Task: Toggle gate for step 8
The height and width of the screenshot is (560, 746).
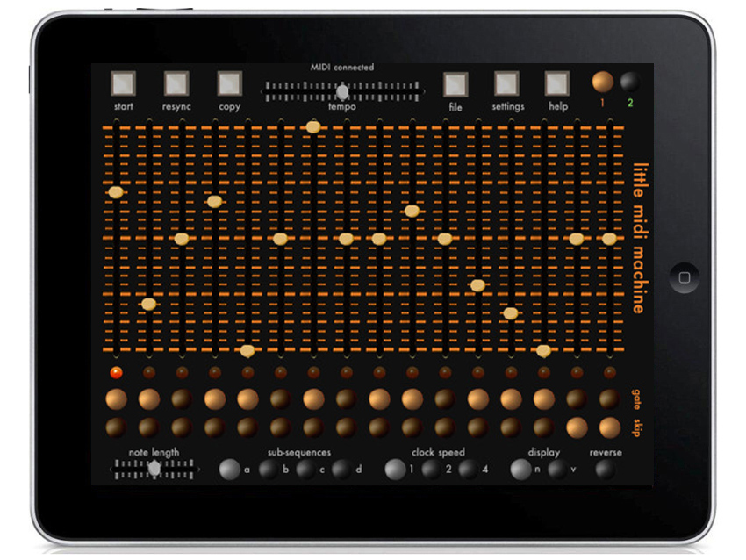Action: pos(347,399)
